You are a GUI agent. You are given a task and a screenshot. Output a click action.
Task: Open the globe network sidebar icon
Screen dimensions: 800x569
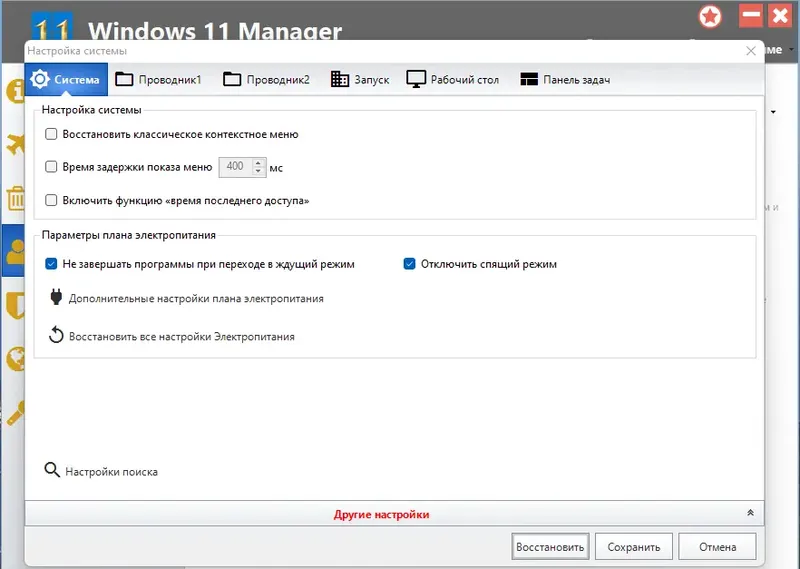[x=15, y=359]
